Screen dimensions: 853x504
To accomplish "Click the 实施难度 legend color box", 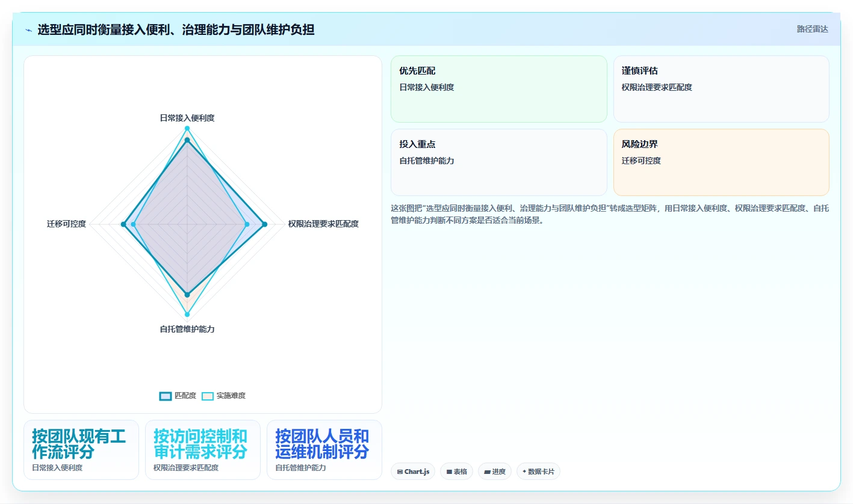I will click(208, 396).
